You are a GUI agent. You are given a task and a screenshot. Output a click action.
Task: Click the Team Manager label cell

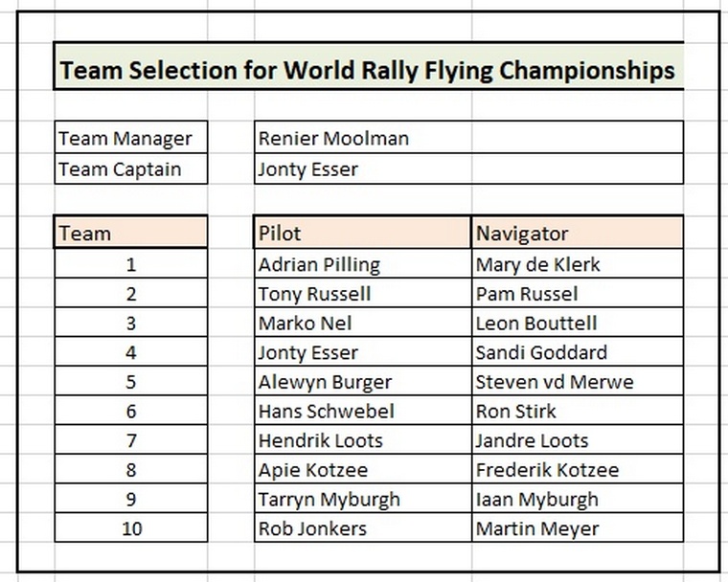click(131, 138)
